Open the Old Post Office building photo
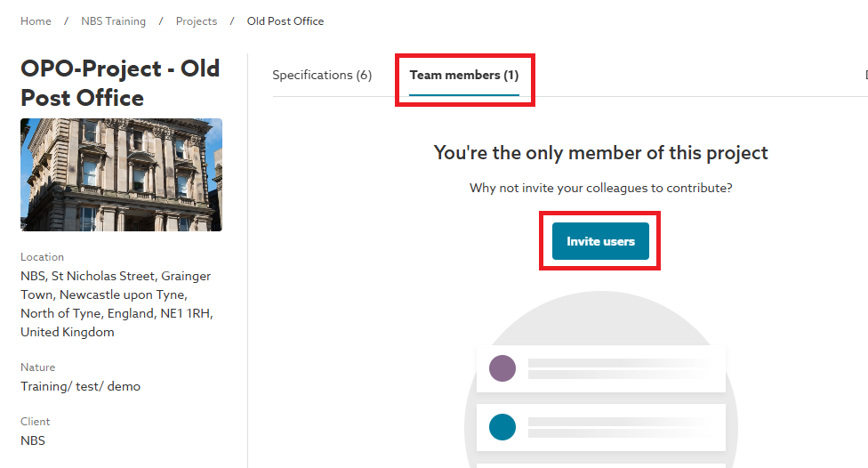Viewport: 868px width, 468px height. click(121, 174)
